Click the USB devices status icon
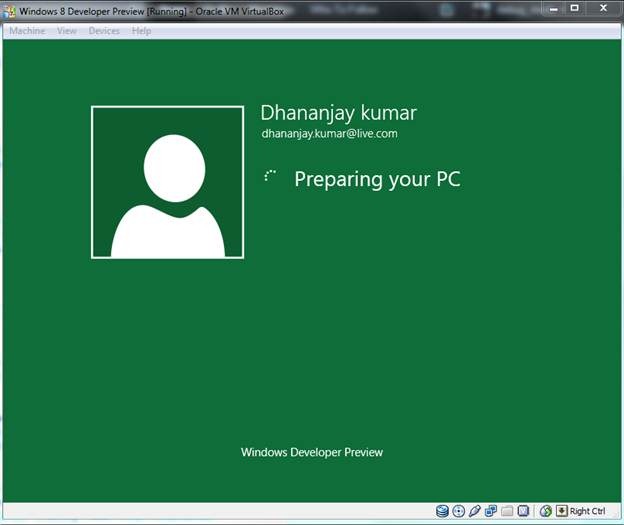Image resolution: width=624 pixels, height=525 pixels. coord(474,511)
